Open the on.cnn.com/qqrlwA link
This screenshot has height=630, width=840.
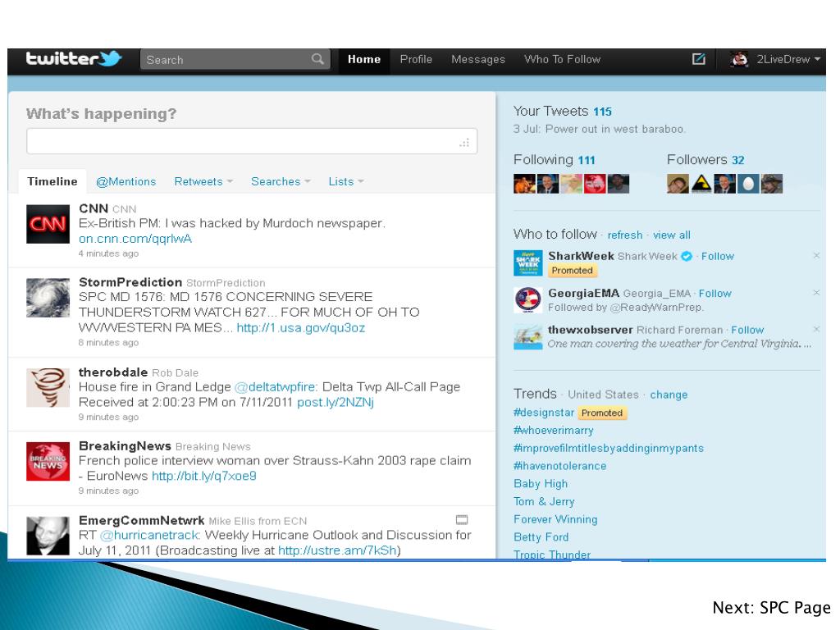tap(135, 239)
